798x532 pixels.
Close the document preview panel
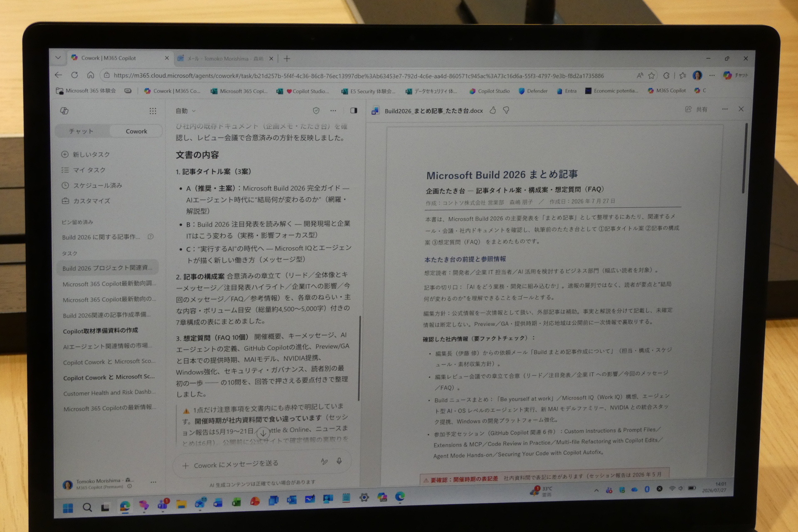pos(741,109)
